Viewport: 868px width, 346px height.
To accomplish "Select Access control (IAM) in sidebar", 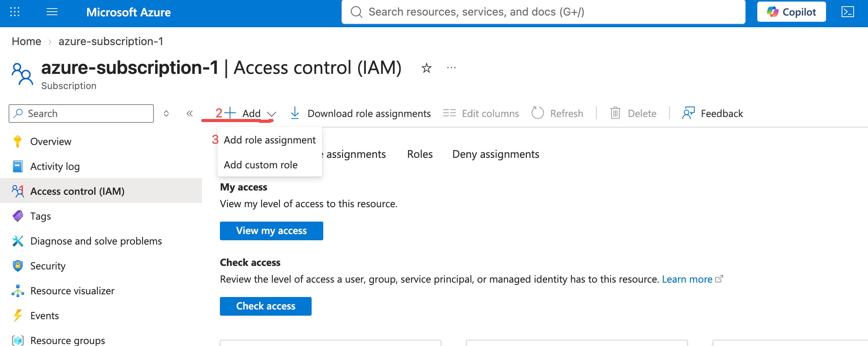I will click(x=101, y=191).
